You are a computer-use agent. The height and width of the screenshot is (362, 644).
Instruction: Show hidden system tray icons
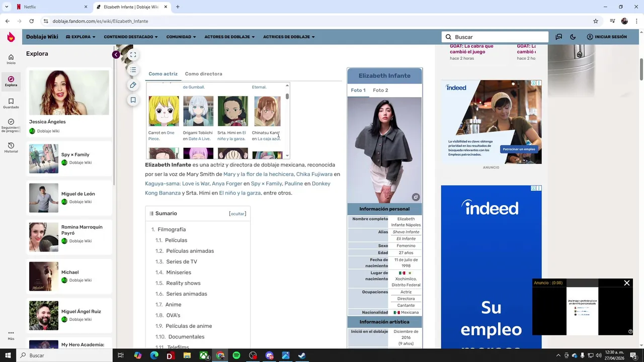[558, 355]
